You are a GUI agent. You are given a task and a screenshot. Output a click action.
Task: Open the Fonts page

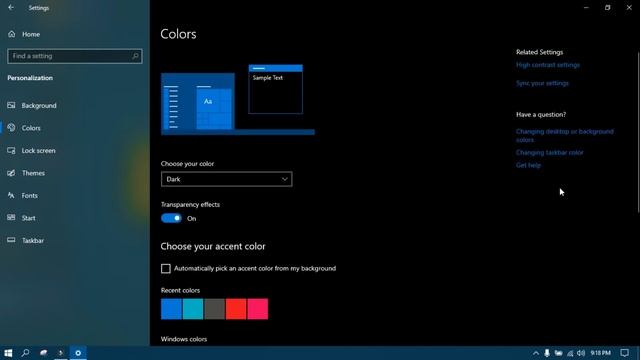29,196
